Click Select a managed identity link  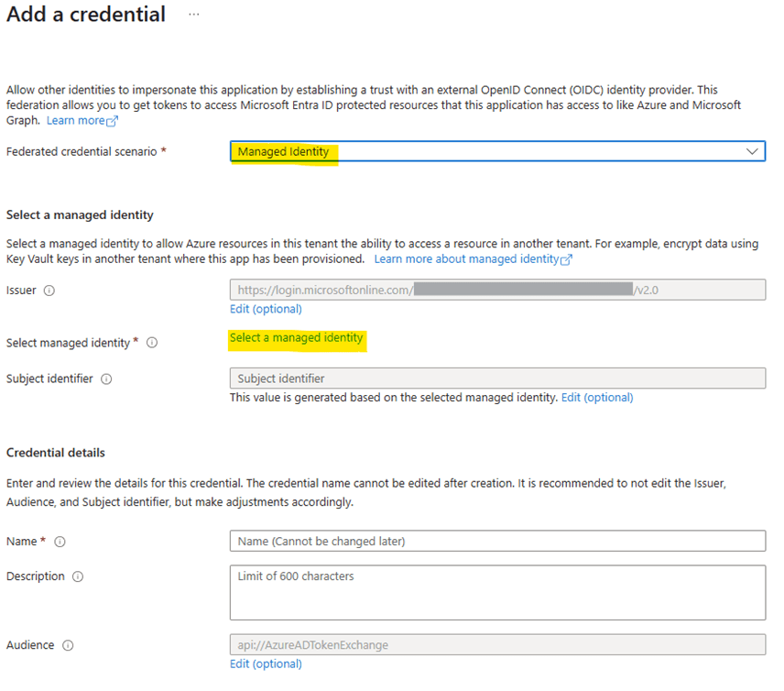[296, 337]
